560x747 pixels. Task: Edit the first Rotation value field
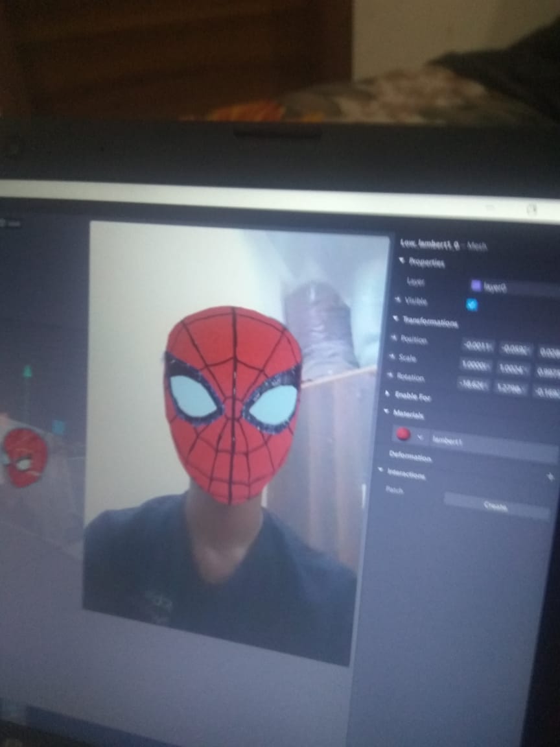473,384
